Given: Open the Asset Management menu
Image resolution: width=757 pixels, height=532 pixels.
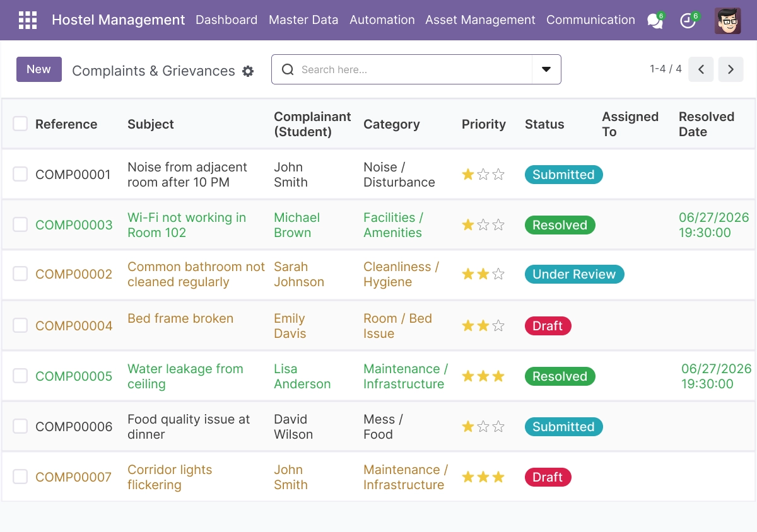Looking at the screenshot, I should pyautogui.click(x=480, y=20).
